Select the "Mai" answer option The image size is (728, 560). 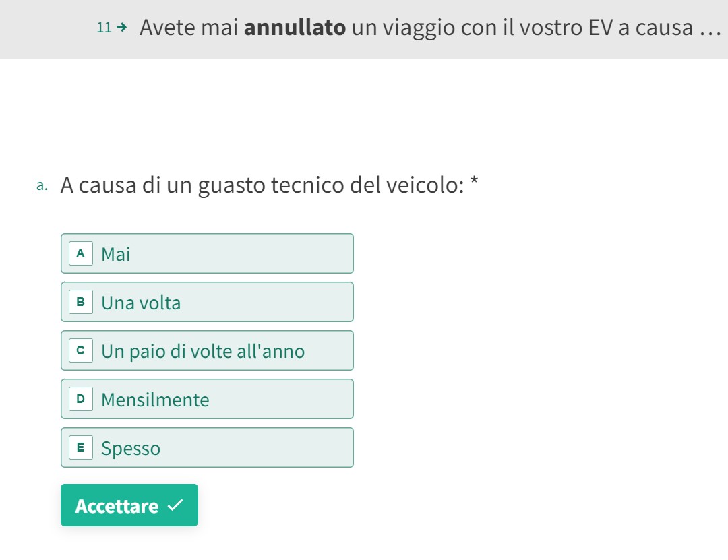(206, 253)
